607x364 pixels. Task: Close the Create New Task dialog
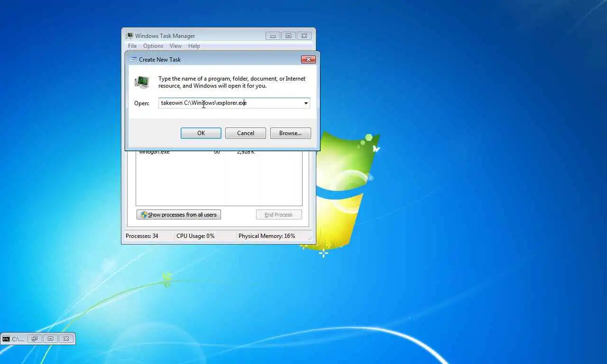(x=308, y=60)
